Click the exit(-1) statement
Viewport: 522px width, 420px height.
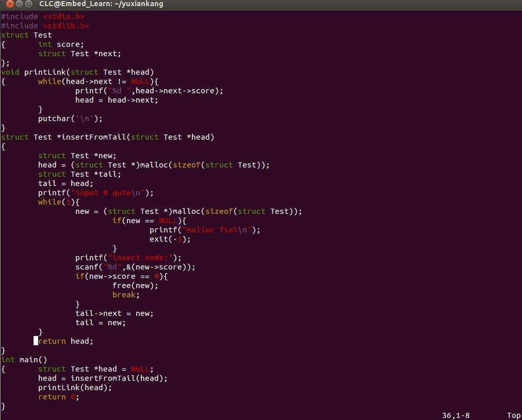[x=170, y=239]
